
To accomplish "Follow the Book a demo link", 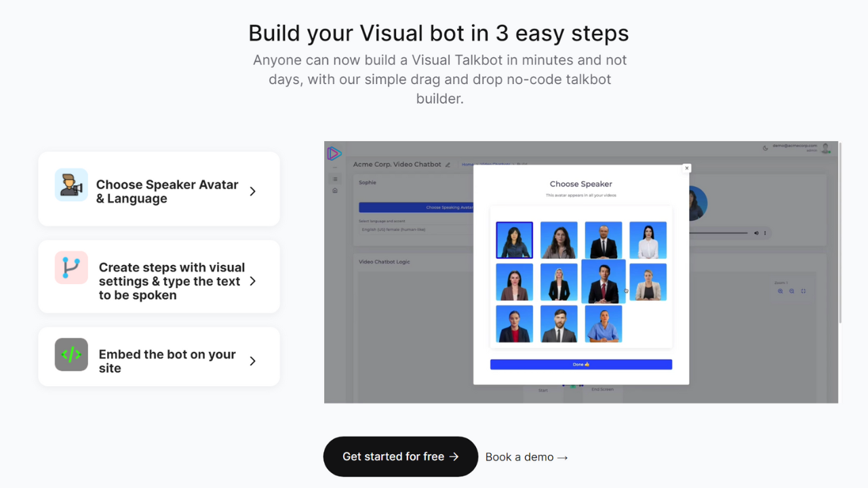I will click(x=526, y=457).
